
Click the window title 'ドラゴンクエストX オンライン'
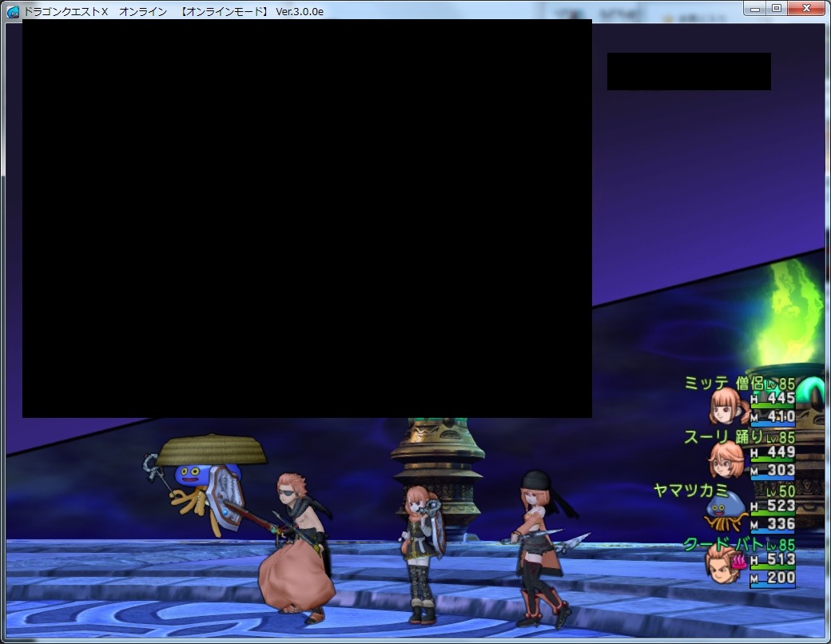(95, 11)
